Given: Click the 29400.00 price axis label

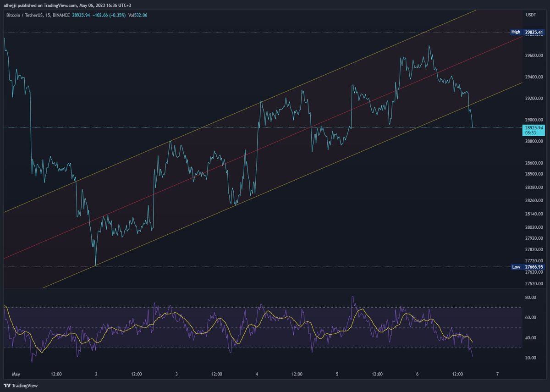Looking at the screenshot, I should pos(534,77).
